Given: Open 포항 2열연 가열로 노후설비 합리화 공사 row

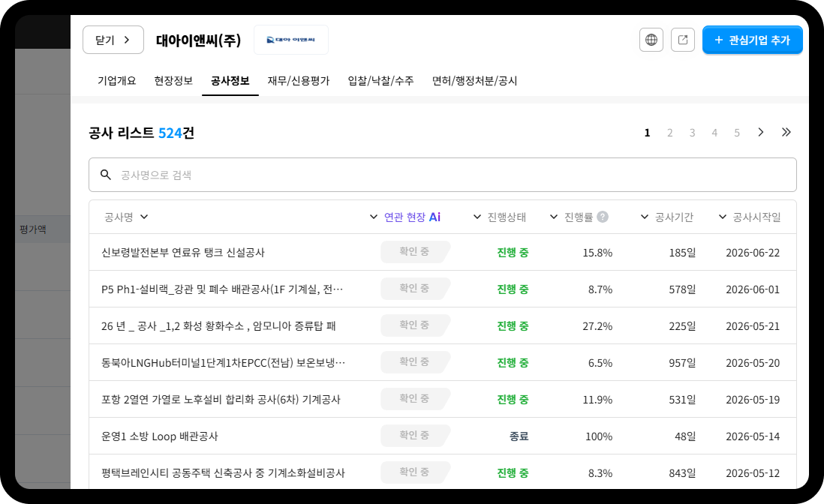Looking at the screenshot, I should pyautogui.click(x=443, y=400).
